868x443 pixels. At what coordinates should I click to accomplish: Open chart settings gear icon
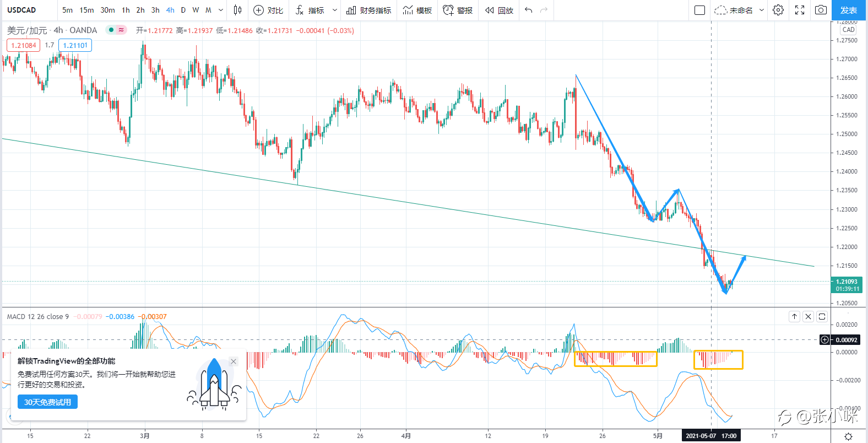tap(778, 10)
